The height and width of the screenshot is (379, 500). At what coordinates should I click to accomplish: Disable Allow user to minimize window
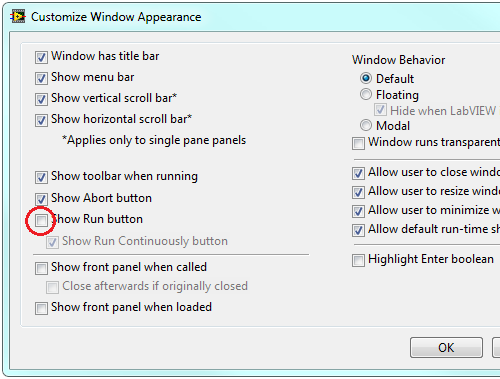[x=358, y=211]
